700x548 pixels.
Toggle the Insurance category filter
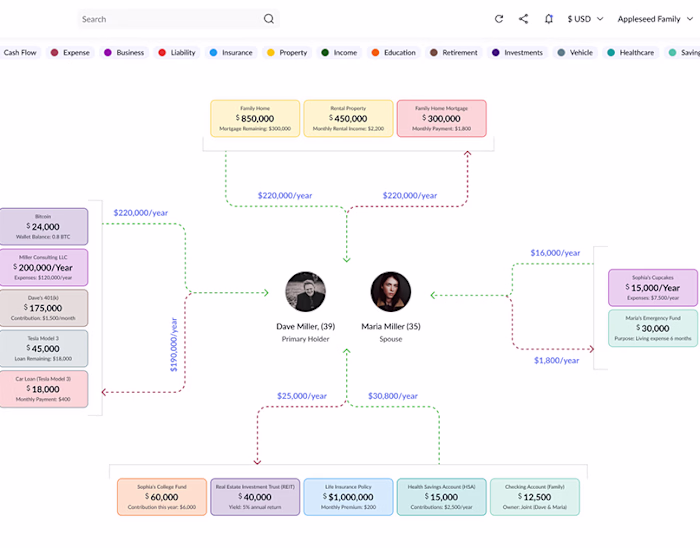click(x=231, y=53)
